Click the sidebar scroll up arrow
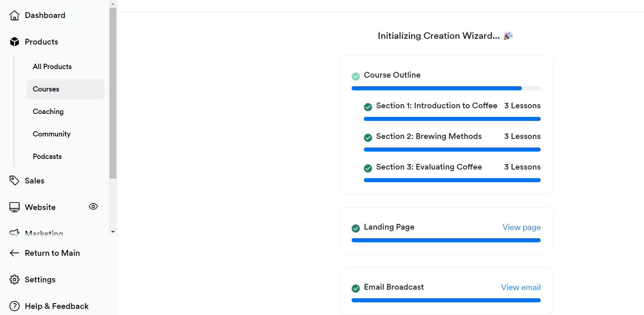Viewport: 644px width, 315px height. coord(113,4)
